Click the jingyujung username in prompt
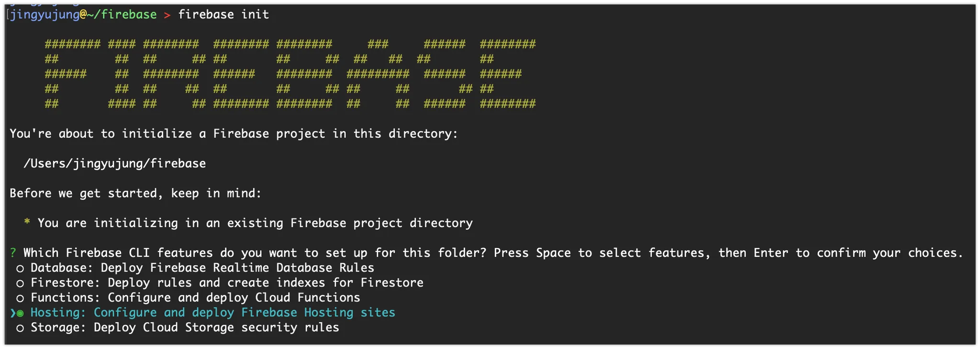The width and height of the screenshot is (980, 349). point(45,15)
